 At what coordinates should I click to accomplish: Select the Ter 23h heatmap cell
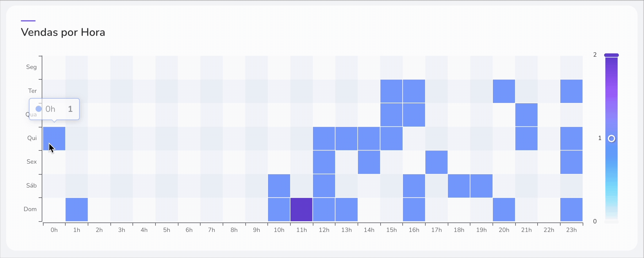click(571, 91)
